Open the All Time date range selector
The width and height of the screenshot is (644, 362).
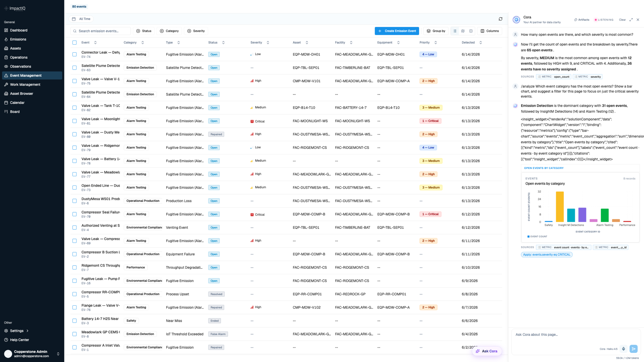pyautogui.click(x=81, y=19)
